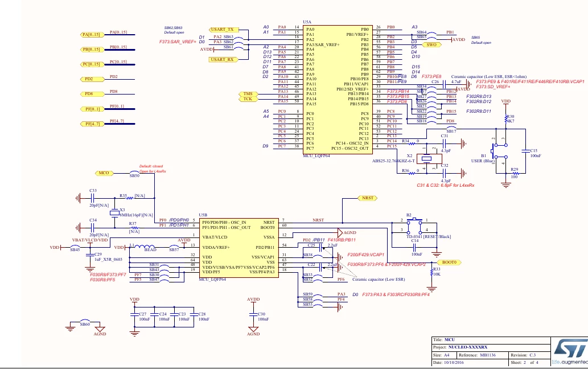
Task: Click the C28 100nF capacitor label
Action: tap(204, 317)
